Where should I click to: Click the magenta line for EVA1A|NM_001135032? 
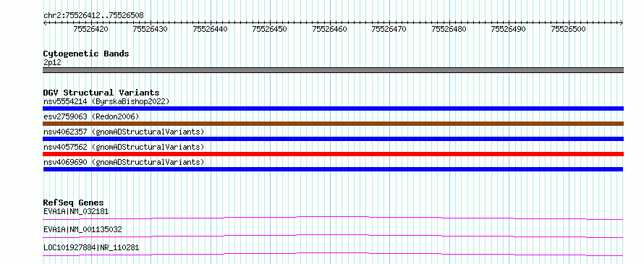(333, 236)
